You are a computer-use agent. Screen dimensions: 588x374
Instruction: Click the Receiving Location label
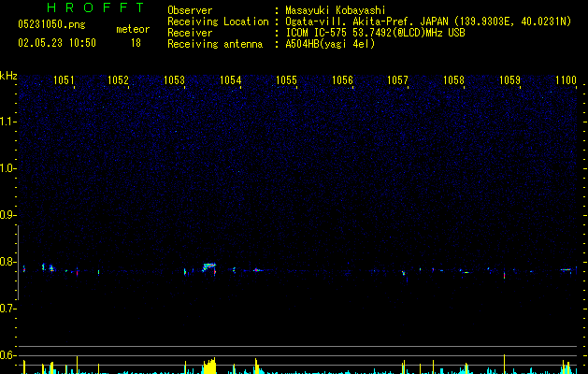tap(218, 22)
